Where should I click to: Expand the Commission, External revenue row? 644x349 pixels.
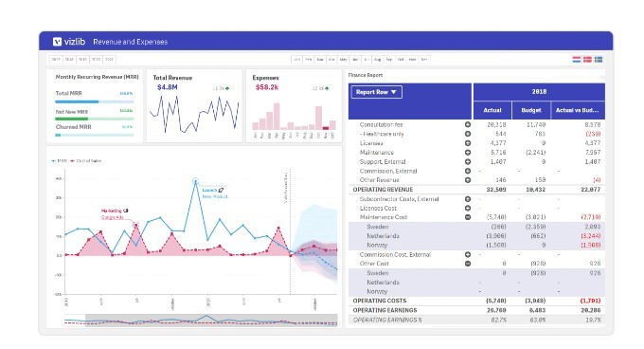(x=468, y=171)
